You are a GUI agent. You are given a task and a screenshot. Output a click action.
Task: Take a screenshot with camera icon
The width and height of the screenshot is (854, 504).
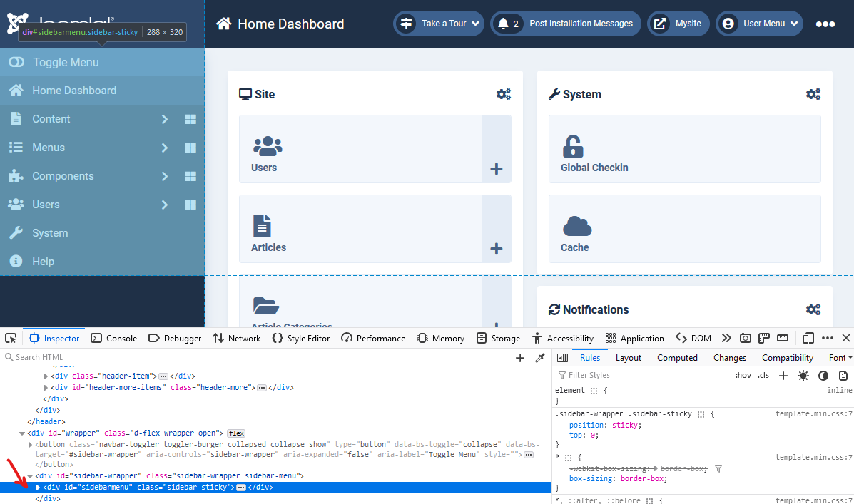tap(745, 338)
